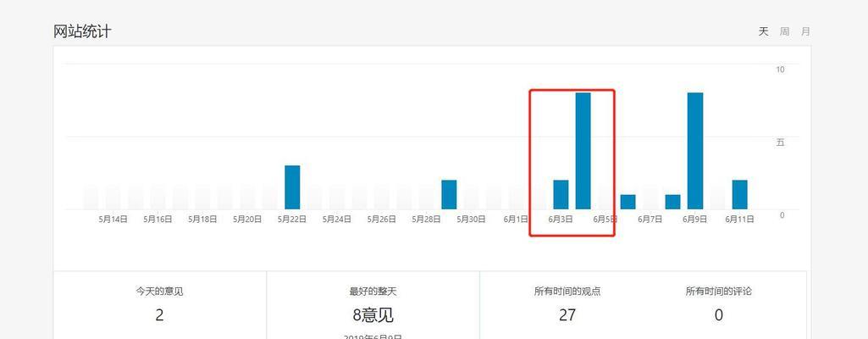Click today's count value 2

[159, 315]
